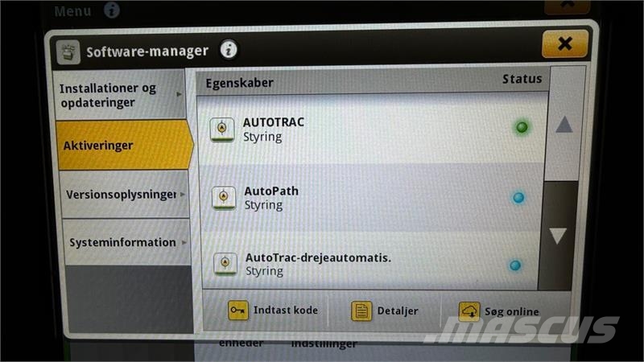This screenshot has height=362, width=644.
Task: Select the AUTOTRAC Styring row text
Action: pyautogui.click(x=274, y=130)
